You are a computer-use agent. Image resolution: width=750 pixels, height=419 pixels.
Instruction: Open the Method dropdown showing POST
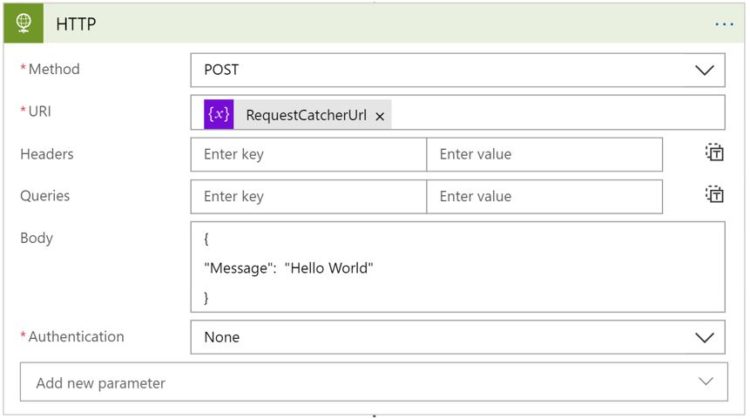coord(458,70)
